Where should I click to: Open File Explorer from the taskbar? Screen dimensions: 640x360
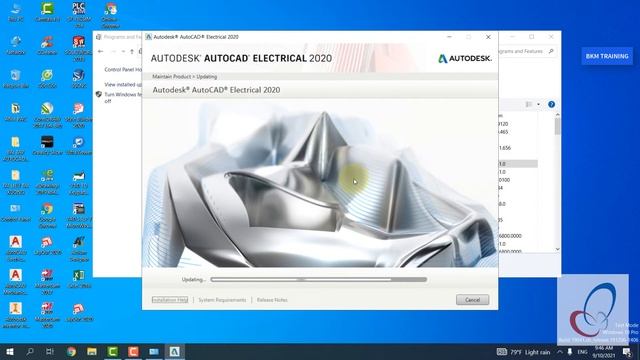coord(92,352)
